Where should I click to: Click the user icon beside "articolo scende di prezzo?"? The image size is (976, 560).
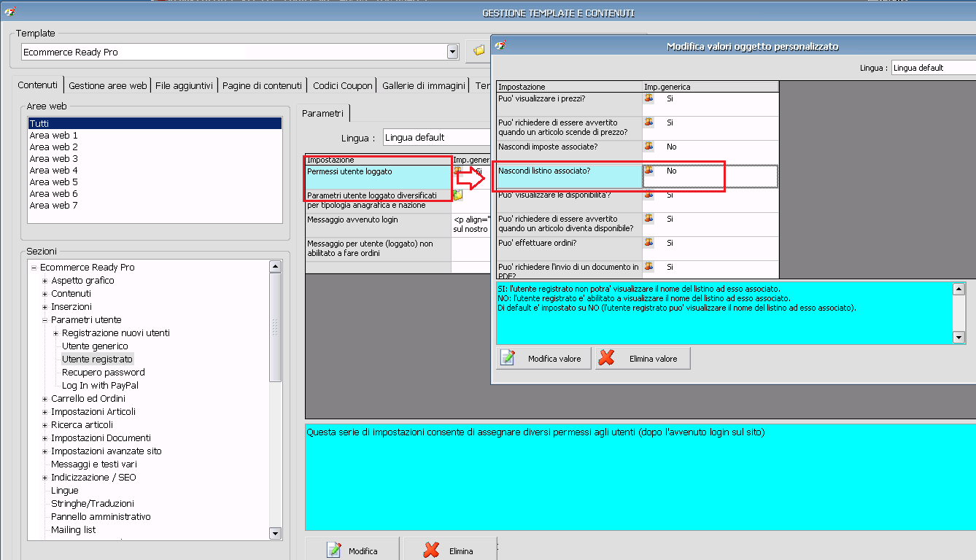pyautogui.click(x=648, y=122)
